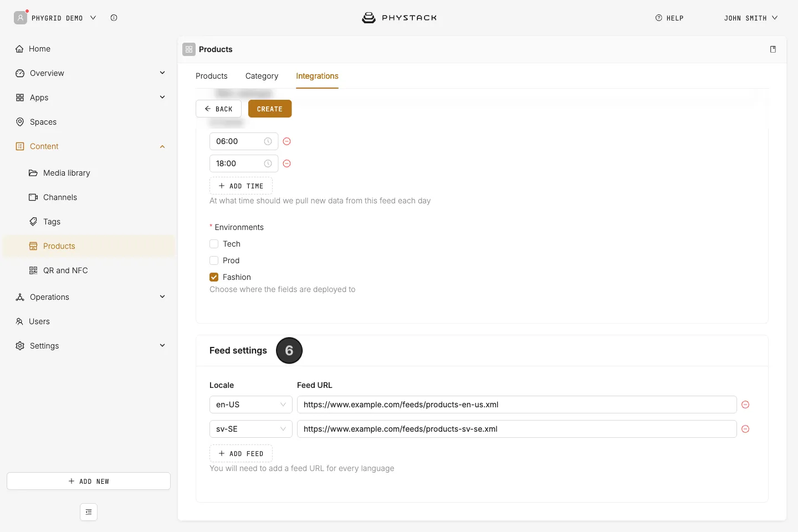Remove the 06:00 time entry
Viewport: 798px width, 532px height.
pos(287,141)
